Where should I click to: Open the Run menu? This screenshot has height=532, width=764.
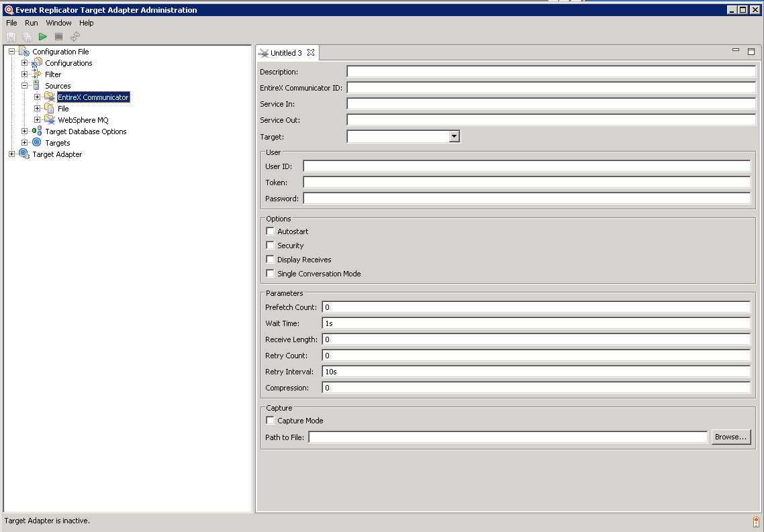point(32,23)
